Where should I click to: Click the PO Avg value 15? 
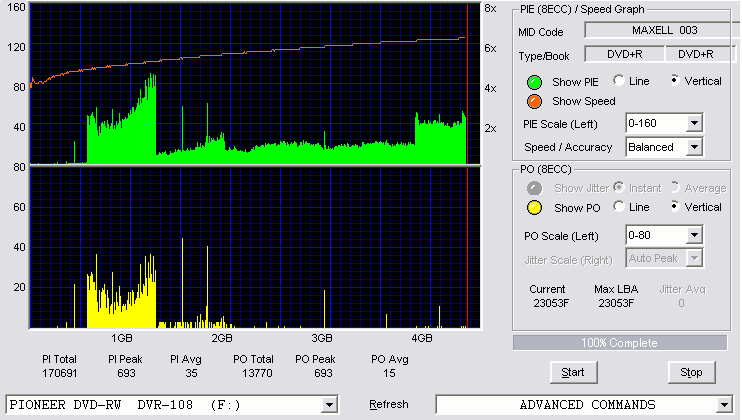pyautogui.click(x=389, y=373)
